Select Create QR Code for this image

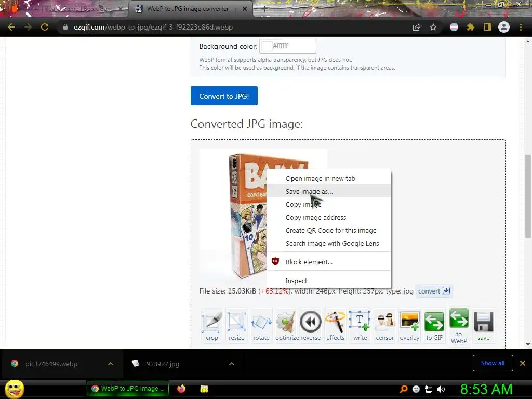(x=329, y=230)
